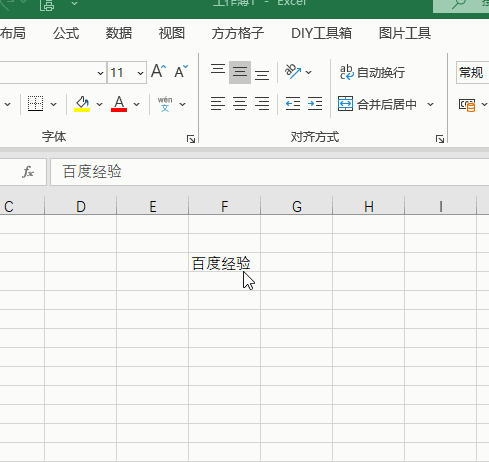Increase cell indent
Image resolution: width=489 pixels, height=462 pixels.
(315, 104)
